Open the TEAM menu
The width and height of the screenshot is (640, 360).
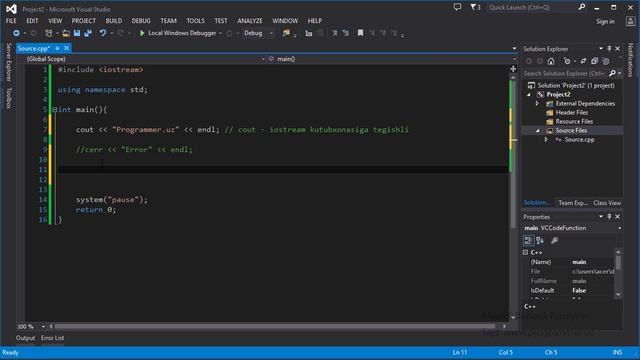pos(169,21)
